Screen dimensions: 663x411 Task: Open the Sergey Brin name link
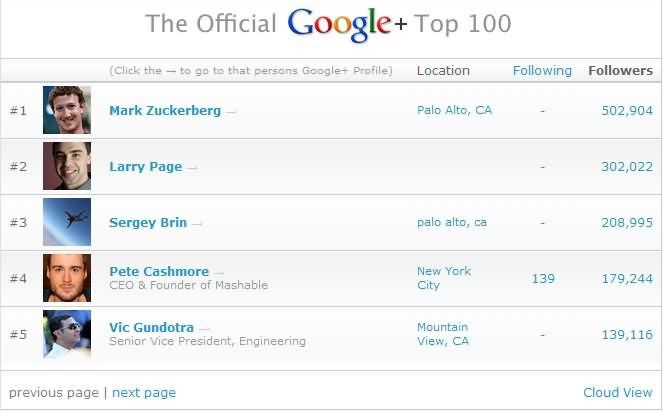[148, 223]
